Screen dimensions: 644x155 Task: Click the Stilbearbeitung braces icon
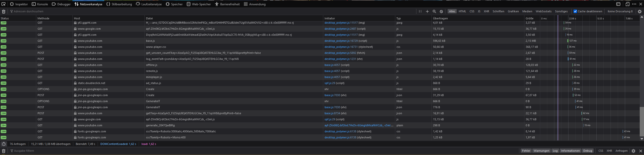[x=108, y=4]
